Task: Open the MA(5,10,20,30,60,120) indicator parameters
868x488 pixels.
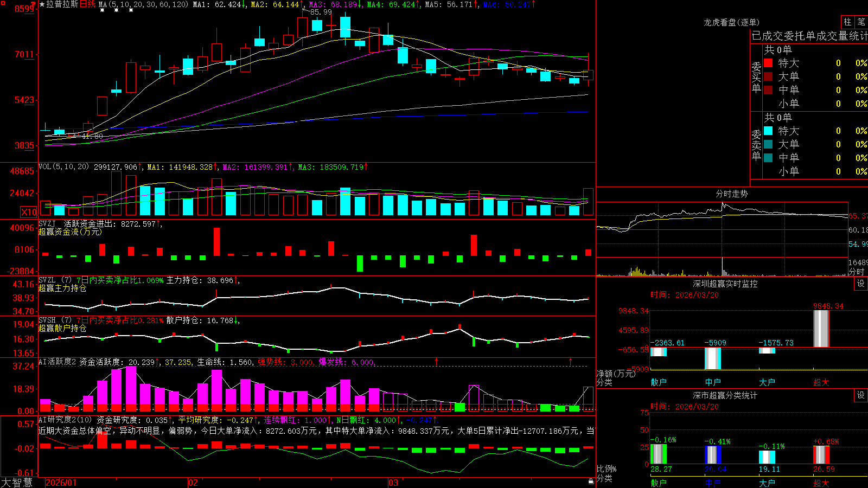Action: pos(143,4)
